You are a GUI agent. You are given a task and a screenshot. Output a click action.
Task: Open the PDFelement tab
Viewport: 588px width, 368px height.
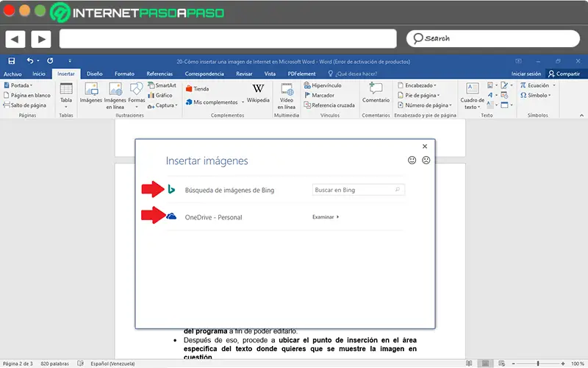point(301,74)
